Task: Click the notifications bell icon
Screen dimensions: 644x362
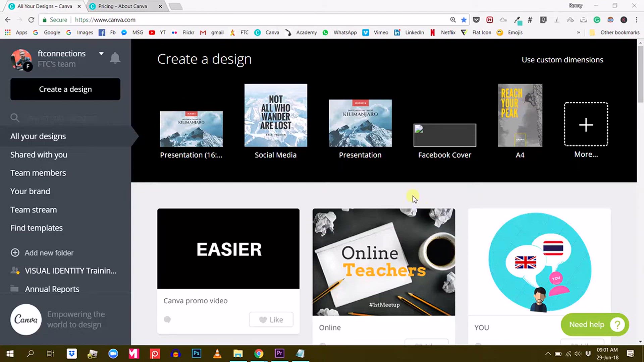Action: coord(115,58)
